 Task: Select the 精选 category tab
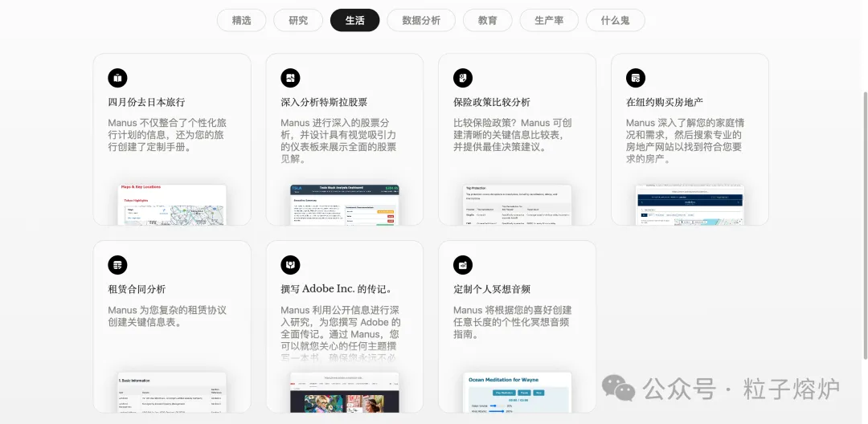(x=241, y=20)
